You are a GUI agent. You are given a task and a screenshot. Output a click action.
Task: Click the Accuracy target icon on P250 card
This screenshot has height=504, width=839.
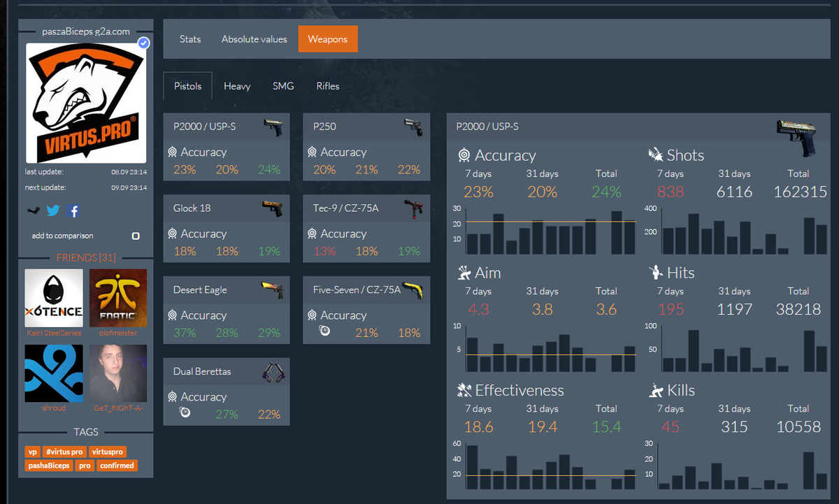(x=313, y=152)
